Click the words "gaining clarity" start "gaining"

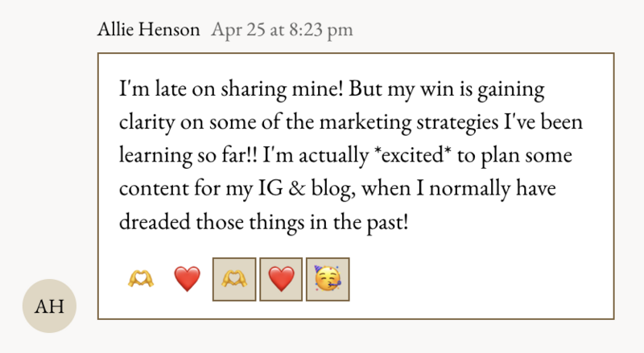click(x=511, y=89)
